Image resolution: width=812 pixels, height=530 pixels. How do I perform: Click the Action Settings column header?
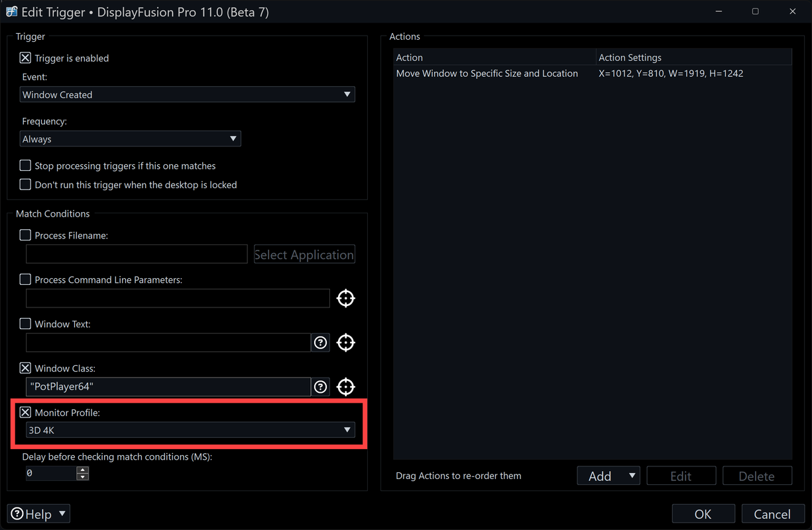click(x=694, y=58)
